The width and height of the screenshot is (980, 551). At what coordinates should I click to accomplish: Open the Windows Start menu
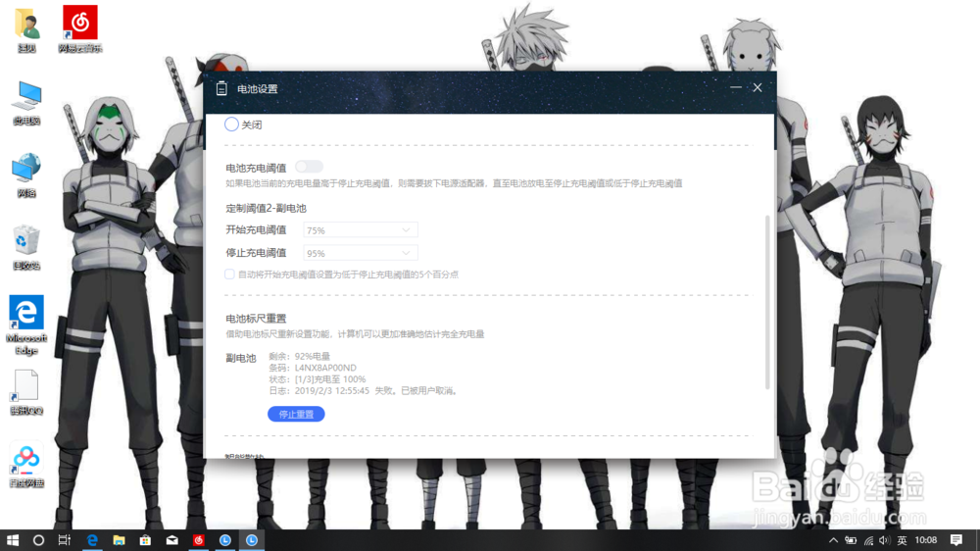[13, 540]
